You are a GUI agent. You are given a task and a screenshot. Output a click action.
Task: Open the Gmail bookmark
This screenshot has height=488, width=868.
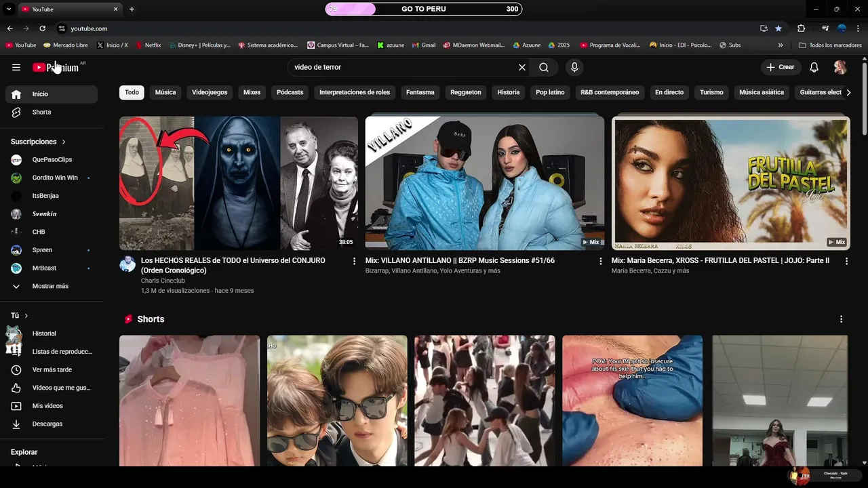tap(424, 45)
